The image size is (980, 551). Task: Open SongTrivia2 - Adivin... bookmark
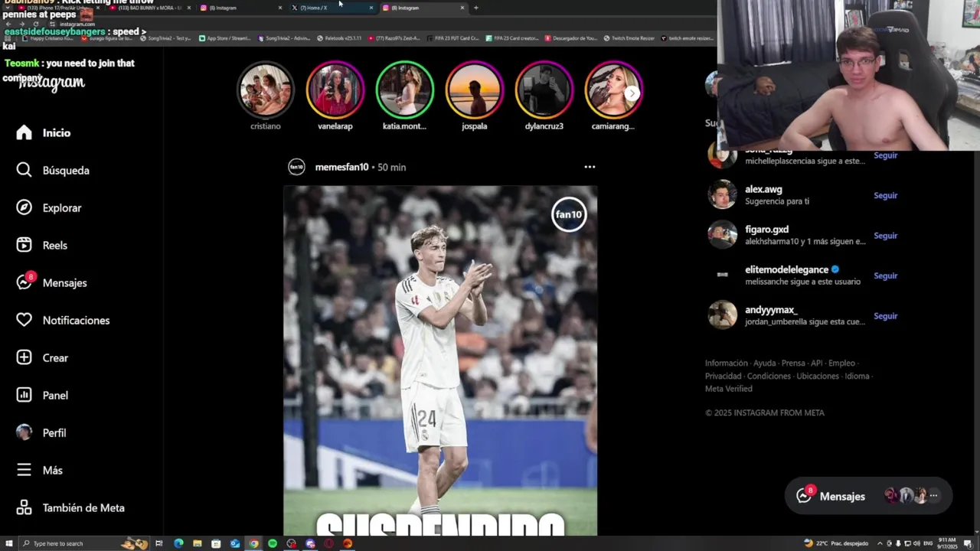tap(284, 38)
